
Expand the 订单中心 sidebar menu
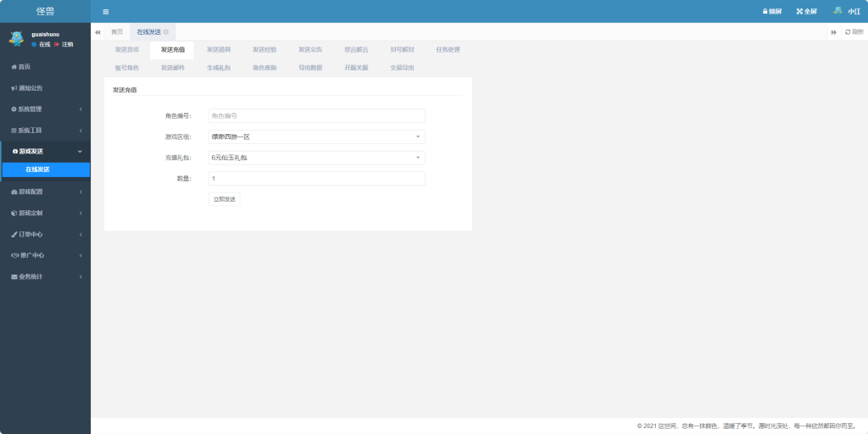(46, 234)
